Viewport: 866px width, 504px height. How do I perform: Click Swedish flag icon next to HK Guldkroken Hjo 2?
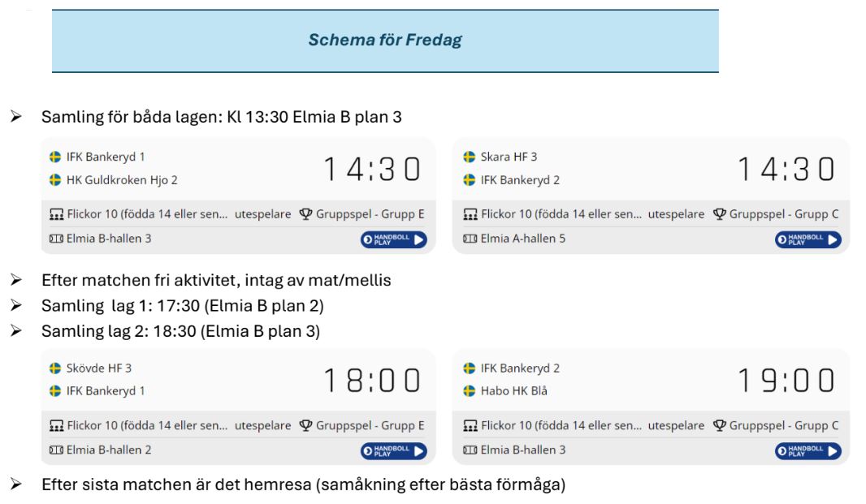point(55,180)
